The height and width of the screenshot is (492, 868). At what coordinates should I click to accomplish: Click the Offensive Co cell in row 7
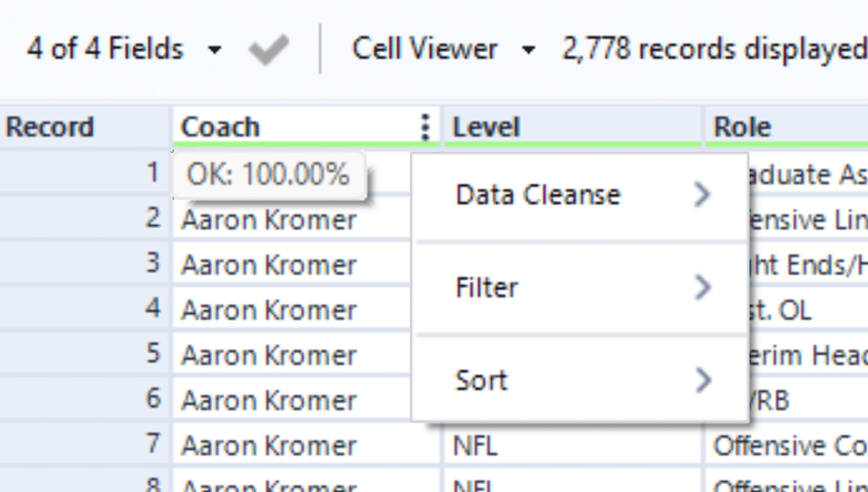pos(787,446)
